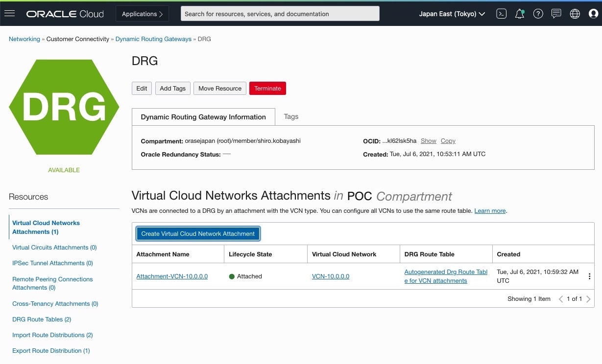Open Remote Peering Connections Attachments
The width and height of the screenshot is (602, 364).
pos(52,283)
